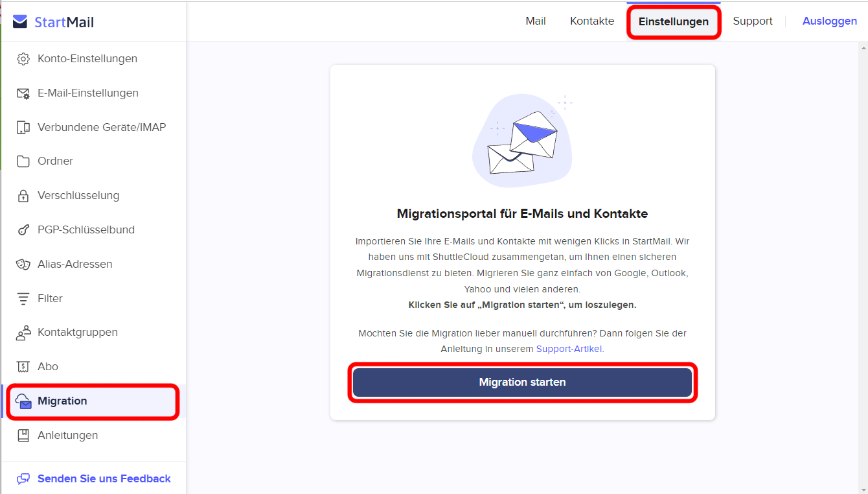Select the Migration sidebar entry
The image size is (868, 494).
[x=93, y=401]
